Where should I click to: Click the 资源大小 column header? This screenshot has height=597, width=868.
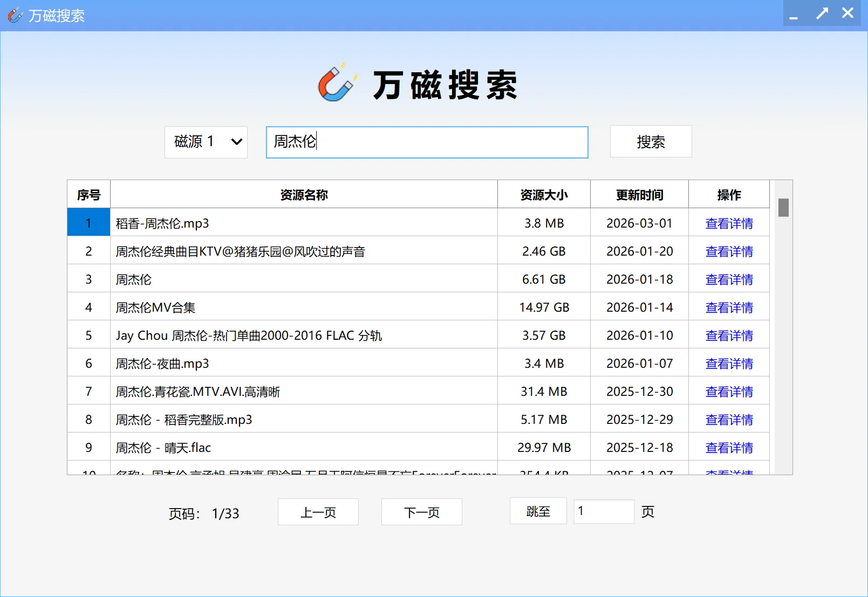pos(544,195)
